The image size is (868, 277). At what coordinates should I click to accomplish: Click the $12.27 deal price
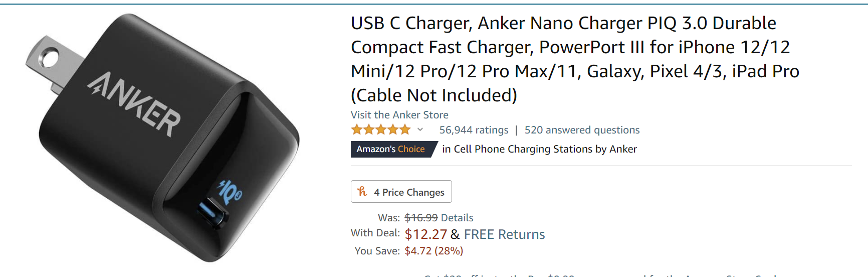pyautogui.click(x=425, y=234)
